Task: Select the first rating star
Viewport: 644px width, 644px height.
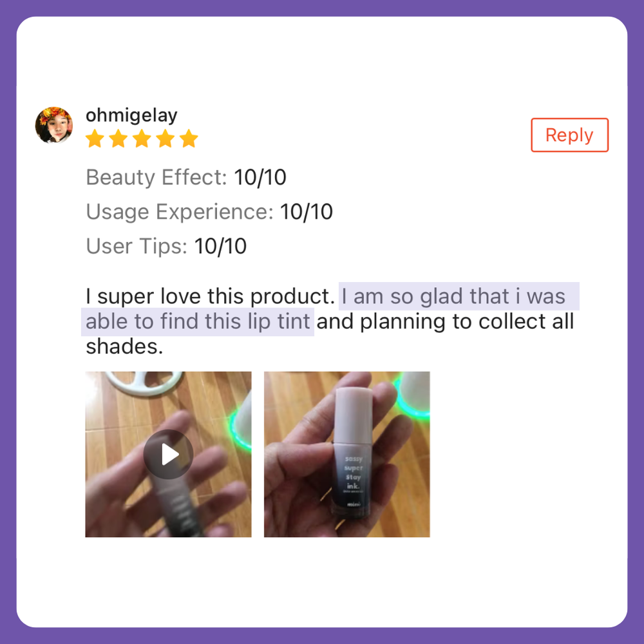Action: click(95, 138)
